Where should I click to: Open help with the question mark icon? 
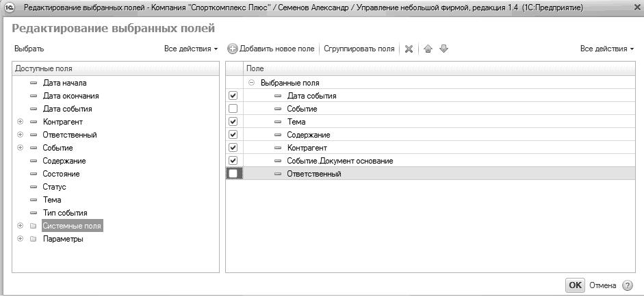tap(627, 285)
